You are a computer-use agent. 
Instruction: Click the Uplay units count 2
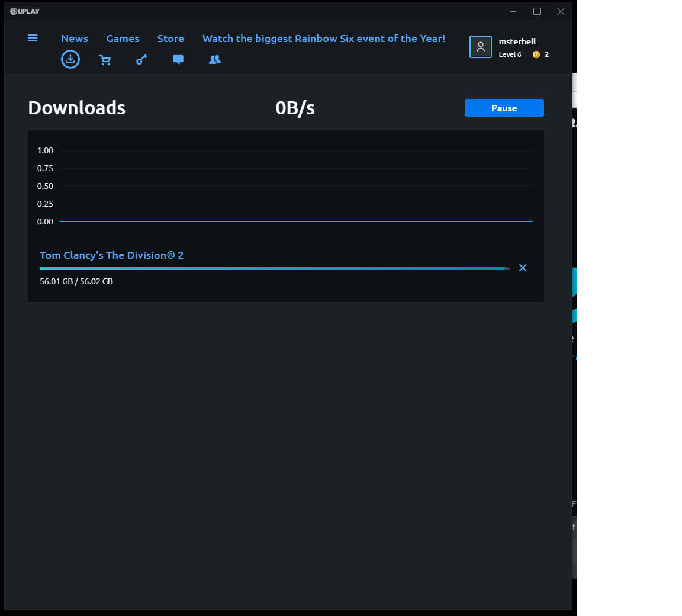[x=547, y=54]
